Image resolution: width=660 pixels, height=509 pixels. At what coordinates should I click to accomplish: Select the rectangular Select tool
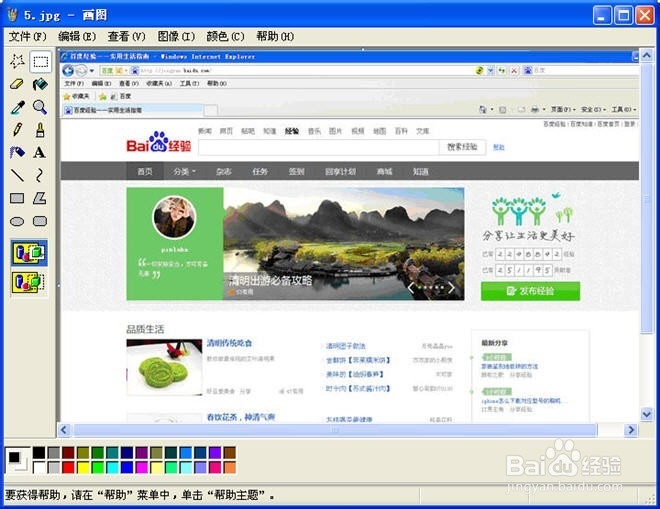click(x=40, y=62)
